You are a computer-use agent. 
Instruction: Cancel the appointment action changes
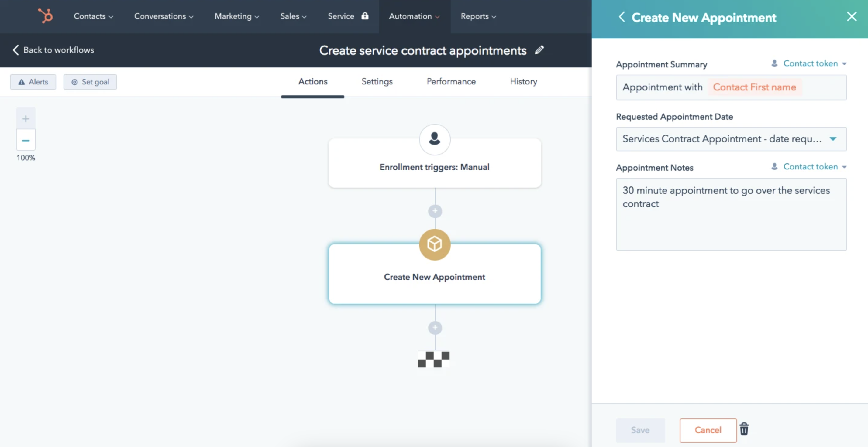[708, 430]
